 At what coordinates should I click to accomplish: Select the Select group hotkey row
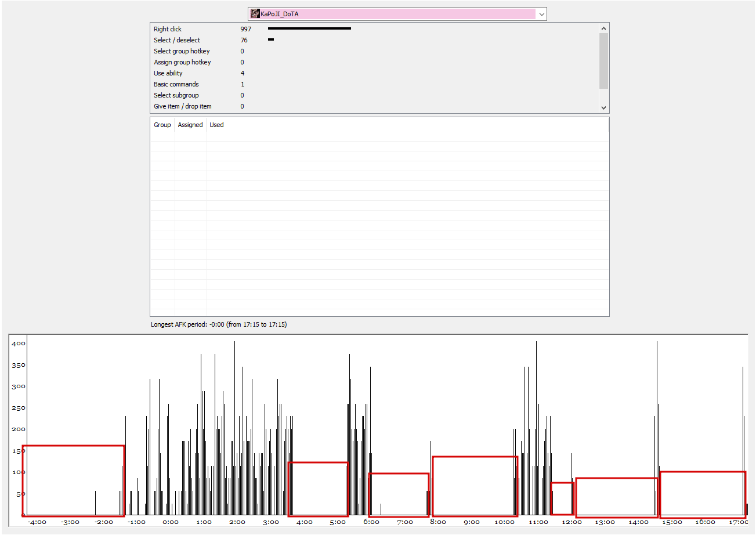(374, 51)
